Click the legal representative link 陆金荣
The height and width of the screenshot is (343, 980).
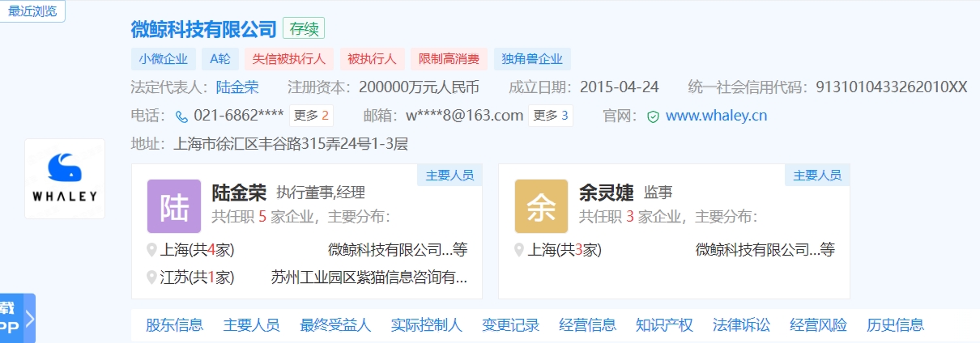point(237,87)
